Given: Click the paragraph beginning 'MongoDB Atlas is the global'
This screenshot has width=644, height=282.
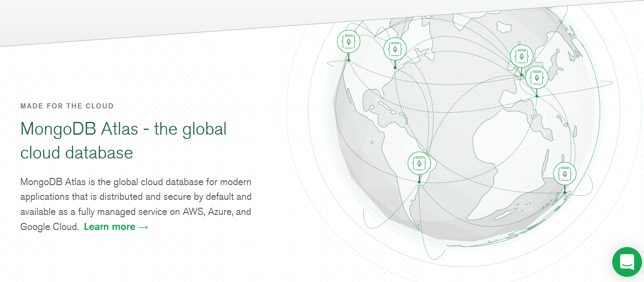Looking at the screenshot, I should click(136, 204).
